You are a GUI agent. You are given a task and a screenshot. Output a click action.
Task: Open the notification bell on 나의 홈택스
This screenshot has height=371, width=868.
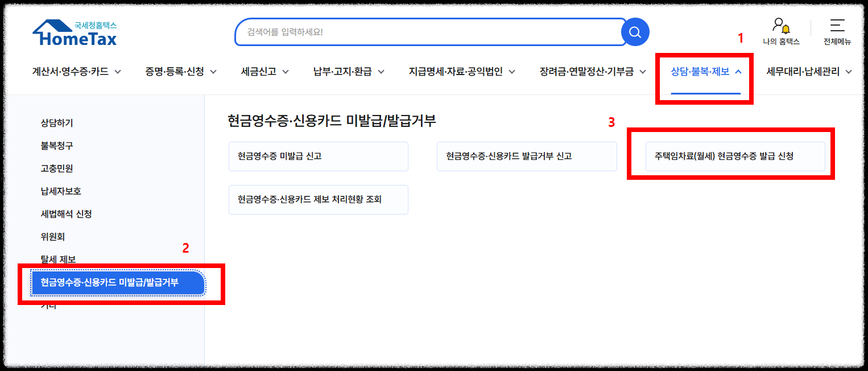786,29
